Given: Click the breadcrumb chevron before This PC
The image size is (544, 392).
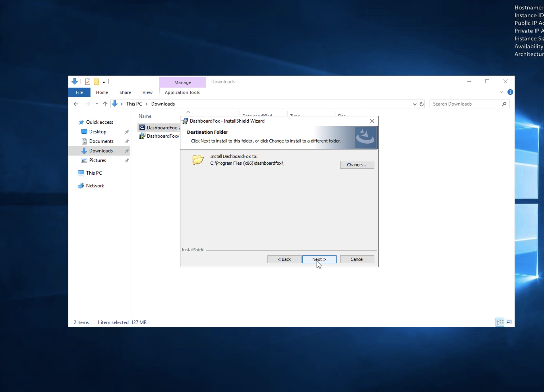Looking at the screenshot, I should (122, 104).
